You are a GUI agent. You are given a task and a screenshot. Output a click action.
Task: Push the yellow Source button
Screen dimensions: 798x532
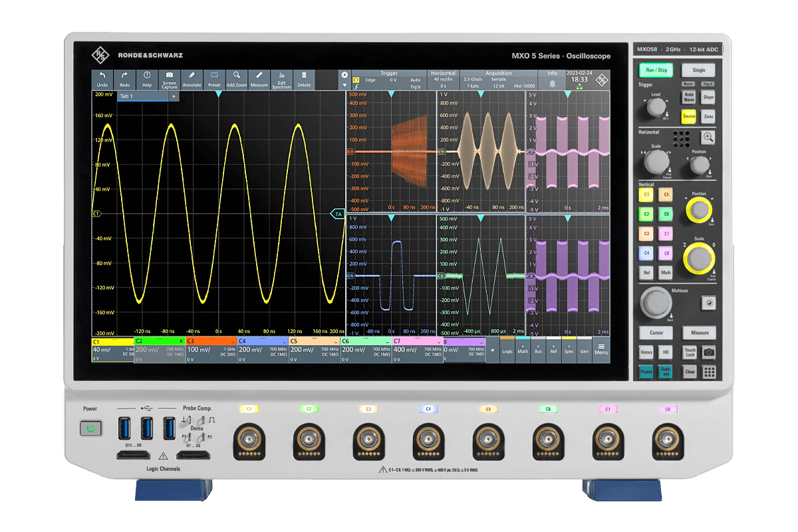pyautogui.click(x=689, y=116)
